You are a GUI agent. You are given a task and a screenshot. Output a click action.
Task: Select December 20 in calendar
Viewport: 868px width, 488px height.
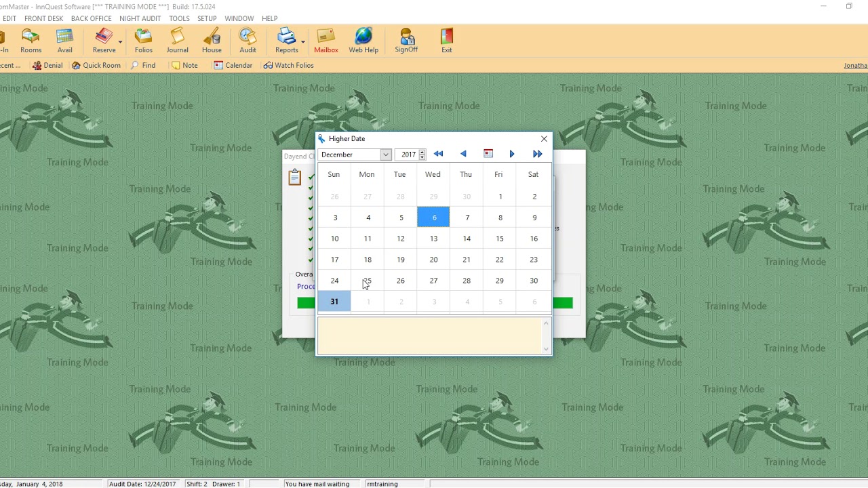click(433, 260)
